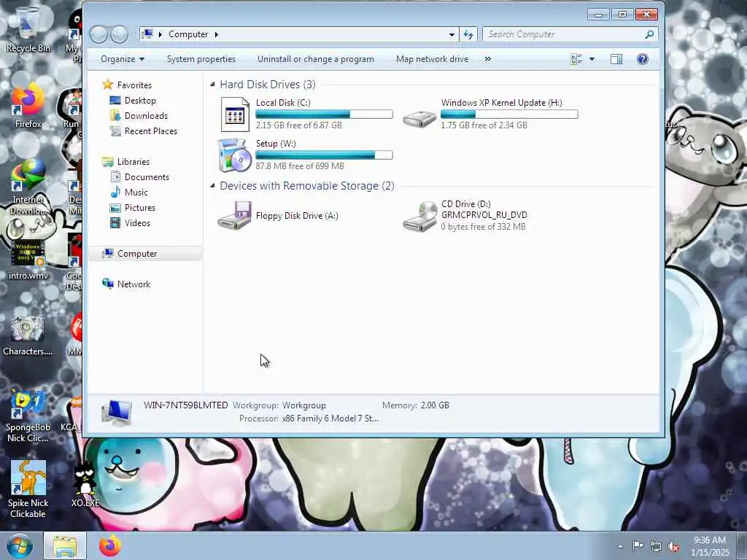This screenshot has width=747, height=560.
Task: Click the network tray icon
Action: tap(656, 547)
